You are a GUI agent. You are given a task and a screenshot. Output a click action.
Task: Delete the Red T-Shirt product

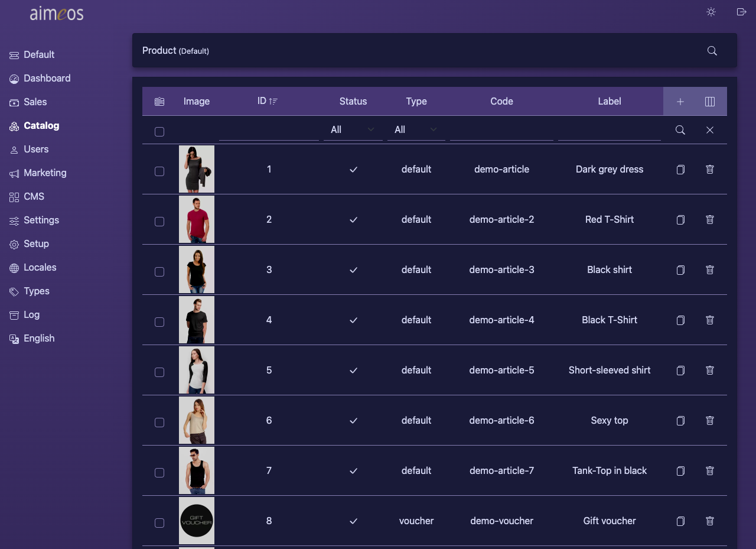pyautogui.click(x=710, y=219)
